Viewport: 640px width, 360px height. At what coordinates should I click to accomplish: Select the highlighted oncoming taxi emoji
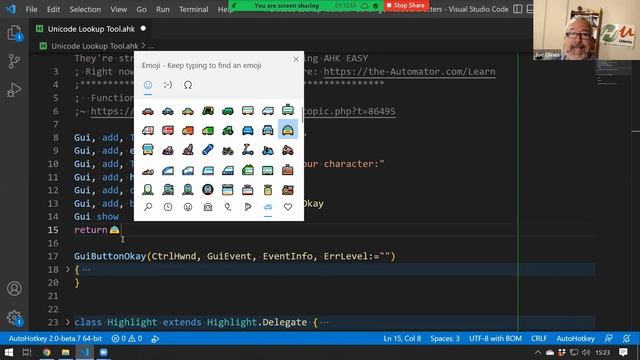coord(288,130)
